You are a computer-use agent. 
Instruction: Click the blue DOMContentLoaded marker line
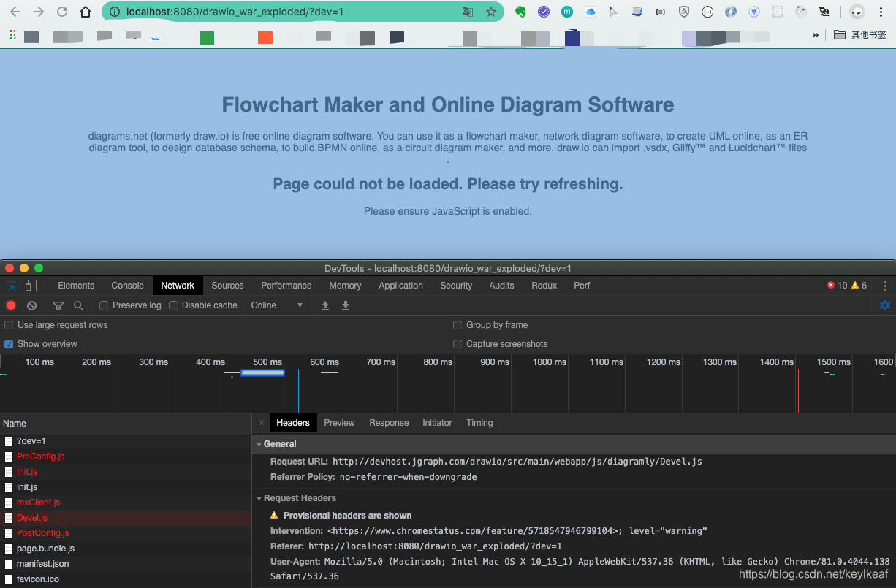[x=298, y=391]
